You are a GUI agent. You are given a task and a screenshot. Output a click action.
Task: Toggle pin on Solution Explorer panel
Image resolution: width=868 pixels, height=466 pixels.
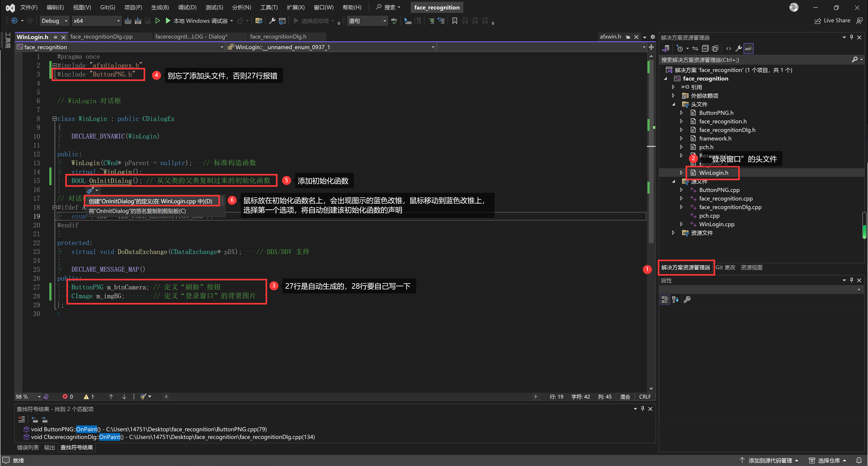click(852, 37)
